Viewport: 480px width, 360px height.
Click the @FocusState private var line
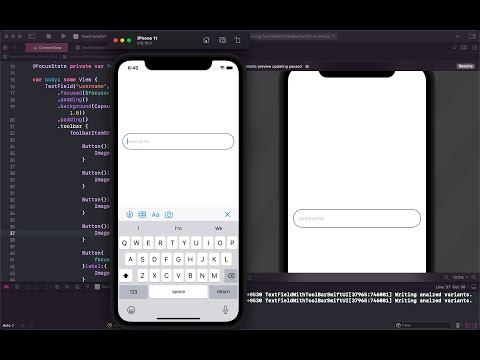(x=72, y=66)
